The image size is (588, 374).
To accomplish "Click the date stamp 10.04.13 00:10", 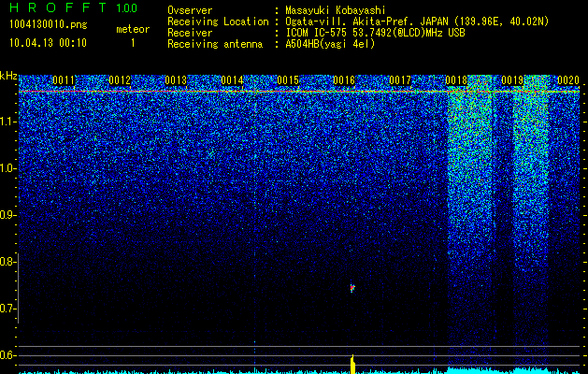I will 48,43.
